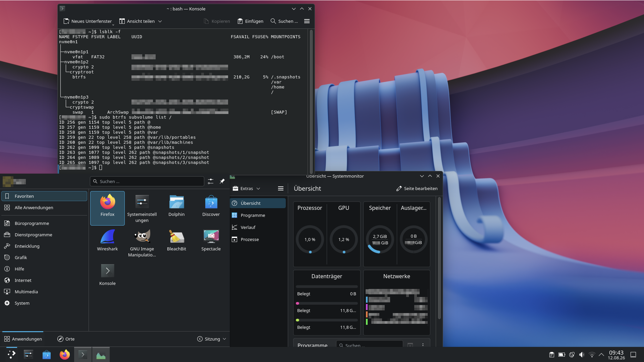Open the clipboard tray icon
The height and width of the screenshot is (362, 644).
[551, 355]
